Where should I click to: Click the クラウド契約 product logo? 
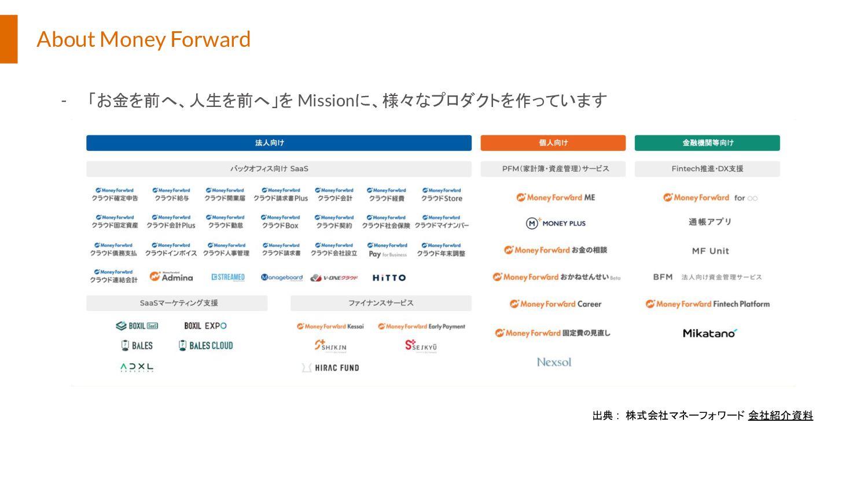[x=334, y=221]
